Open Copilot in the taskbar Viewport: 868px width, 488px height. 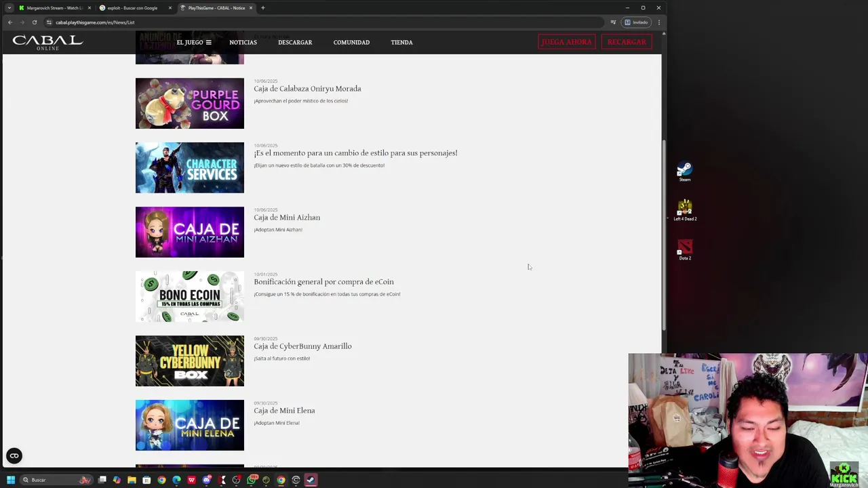coord(117,480)
